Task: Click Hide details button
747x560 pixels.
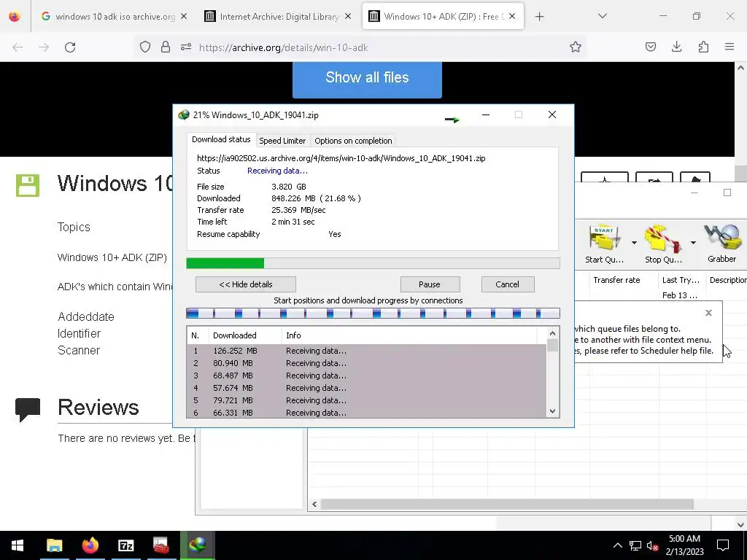Action: (245, 284)
